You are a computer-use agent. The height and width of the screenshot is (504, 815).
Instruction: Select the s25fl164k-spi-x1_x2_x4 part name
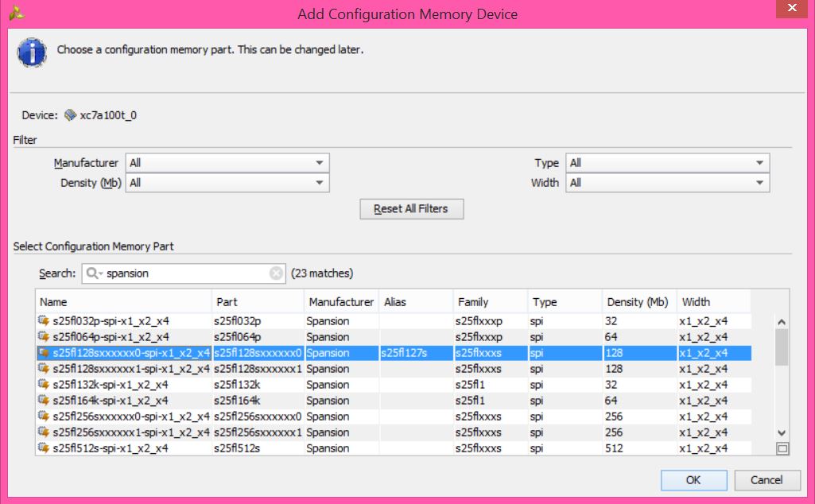coord(111,400)
